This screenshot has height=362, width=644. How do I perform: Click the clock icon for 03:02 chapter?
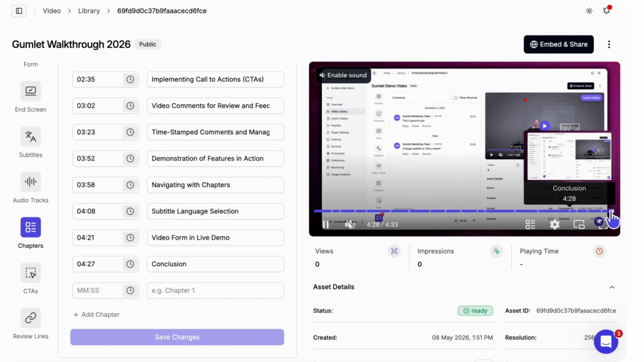coord(130,106)
